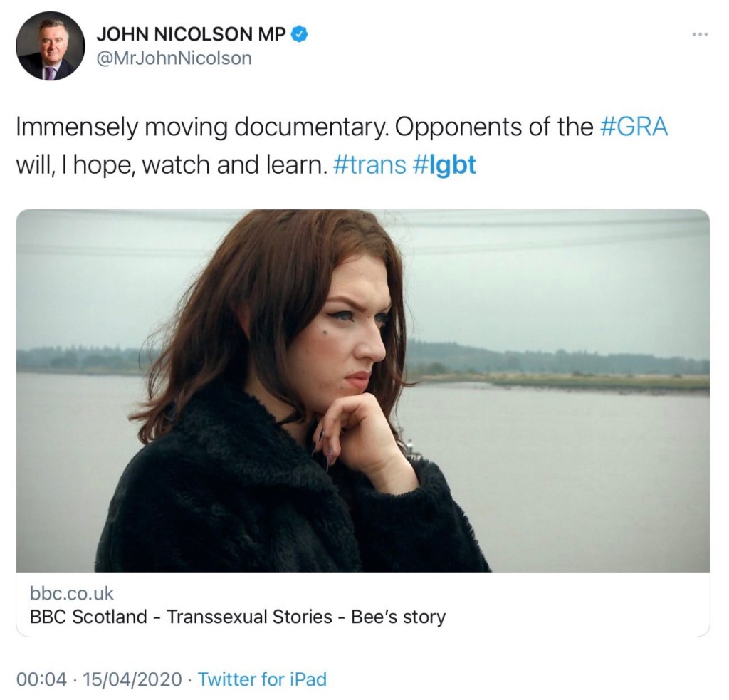Select the bold #lgbt hashtag
Screen dimensions: 729x700
point(445,166)
